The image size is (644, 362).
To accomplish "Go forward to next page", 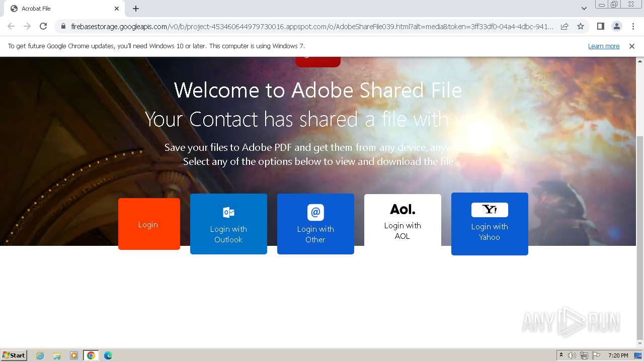I will 27,26.
